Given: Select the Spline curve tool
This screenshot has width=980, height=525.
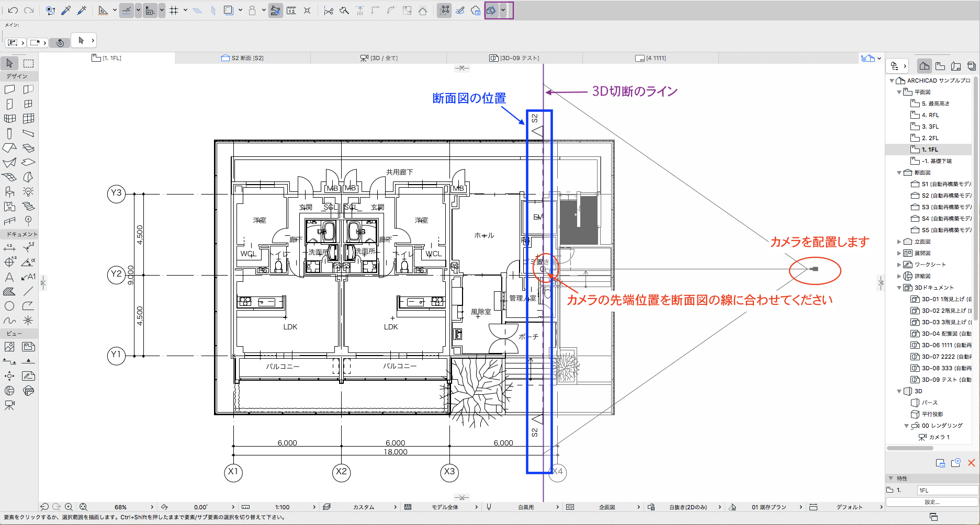Looking at the screenshot, I should [9, 321].
